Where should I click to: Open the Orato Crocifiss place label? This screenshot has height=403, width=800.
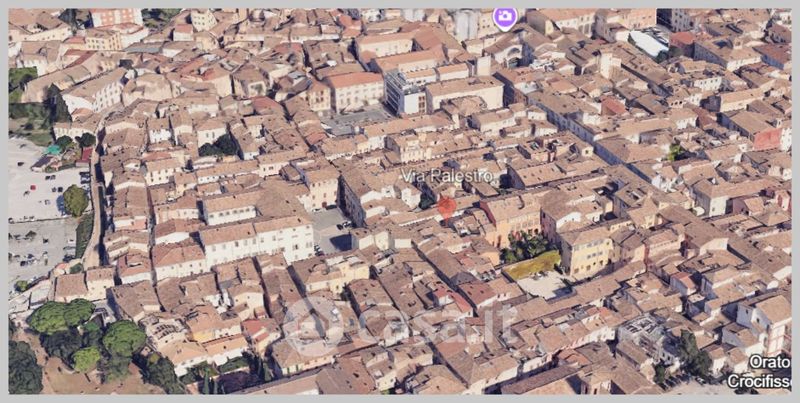[758, 371]
